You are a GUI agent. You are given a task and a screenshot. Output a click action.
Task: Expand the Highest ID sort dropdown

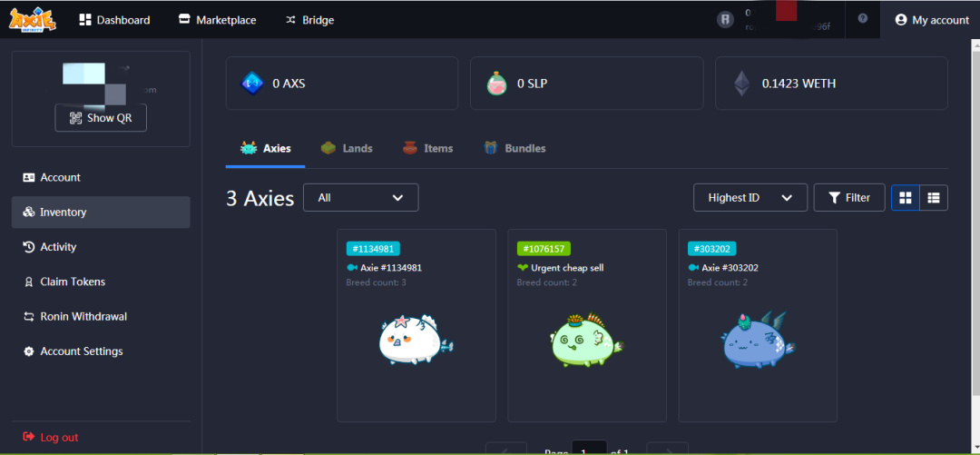click(750, 197)
